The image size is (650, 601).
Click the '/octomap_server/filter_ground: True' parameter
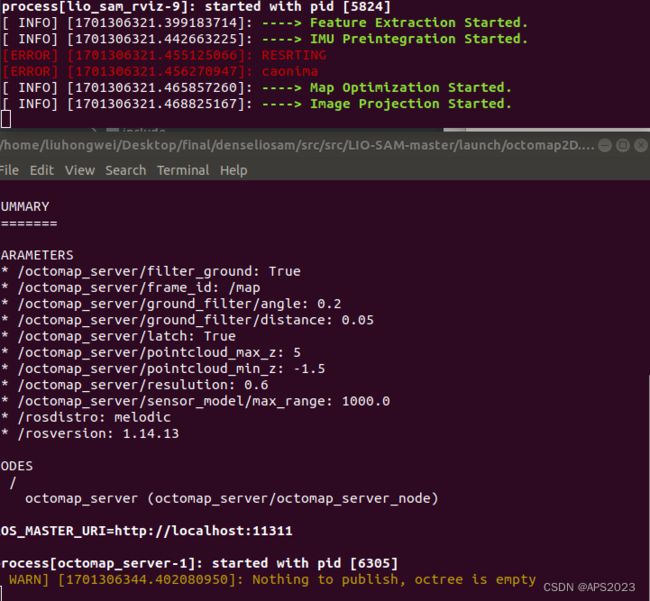pos(151,271)
